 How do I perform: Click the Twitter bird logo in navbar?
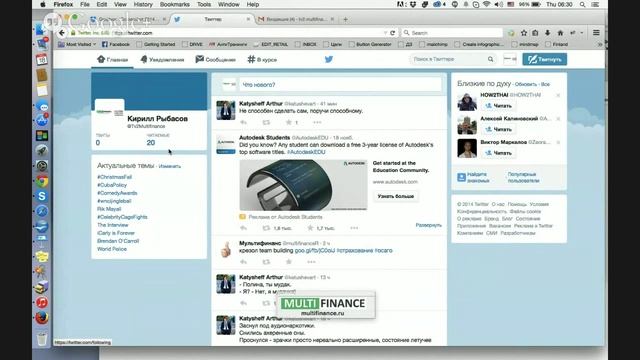[x=329, y=60]
